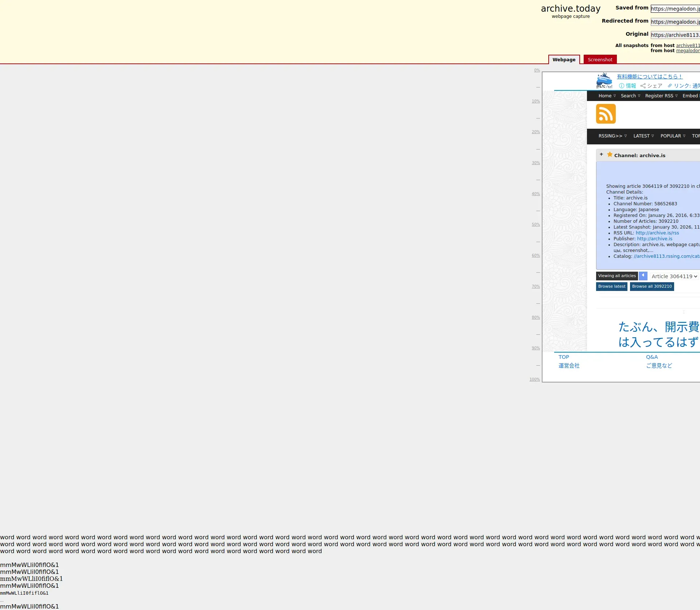This screenshot has height=610, width=700.
Task: Jump to the 50% page position marker
Action: coord(536,225)
